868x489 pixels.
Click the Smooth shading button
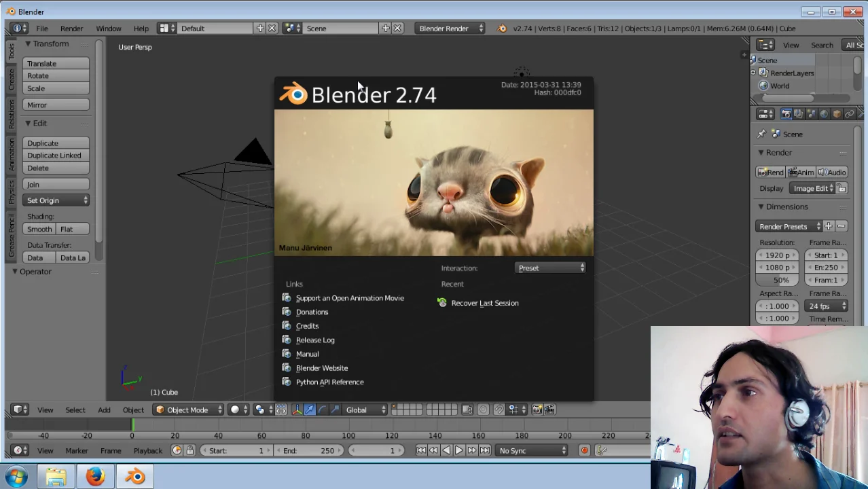pyautogui.click(x=39, y=229)
